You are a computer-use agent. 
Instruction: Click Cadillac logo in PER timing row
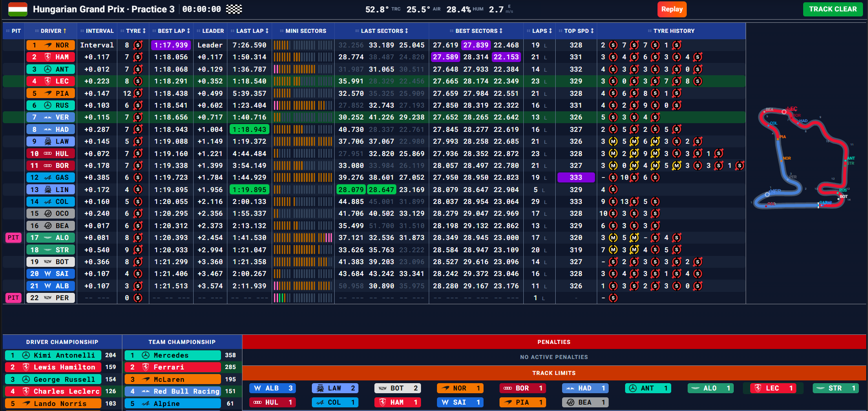(48, 298)
